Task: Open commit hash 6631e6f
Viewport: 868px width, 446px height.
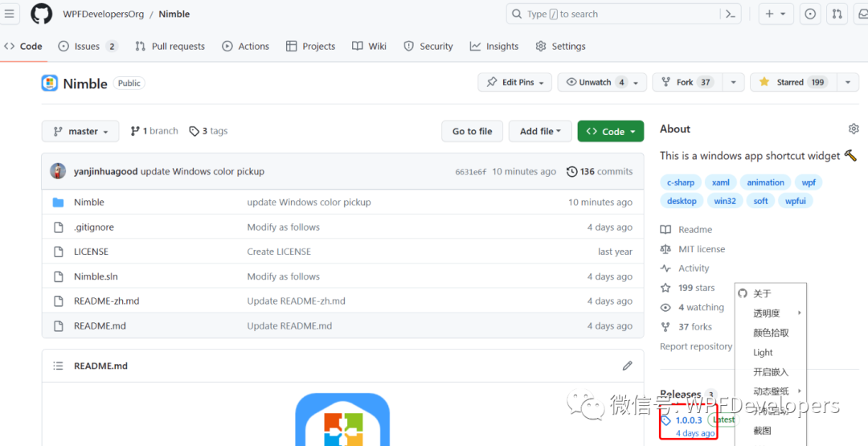Action: (x=470, y=172)
